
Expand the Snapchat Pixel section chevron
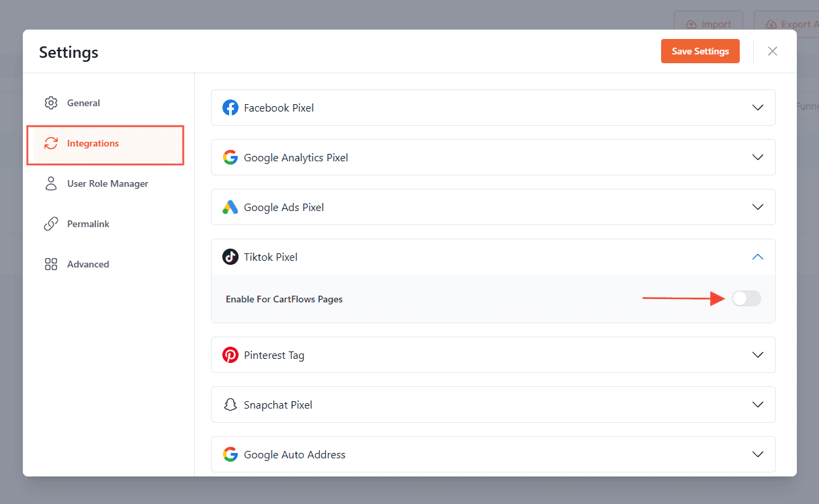[x=758, y=405]
